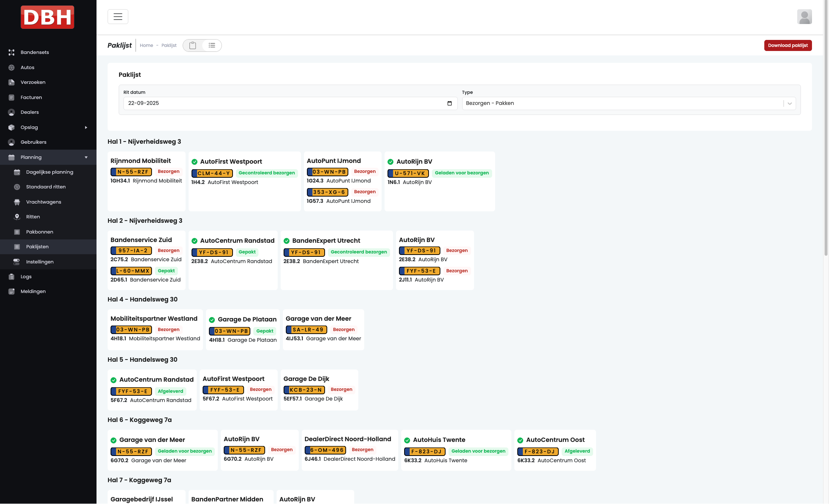Click the Meldingen sidebar icon
This screenshot has height=504, width=829.
(11, 292)
